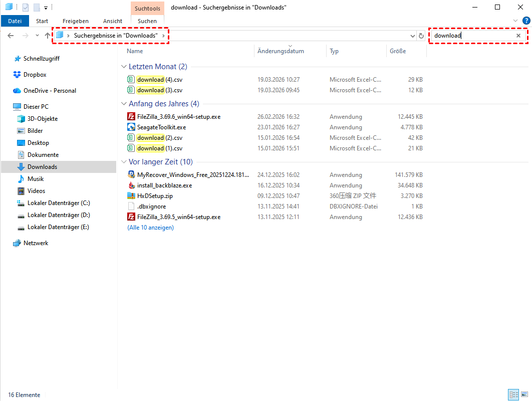Open the Datei menu
This screenshot has width=532, height=401.
pos(15,21)
